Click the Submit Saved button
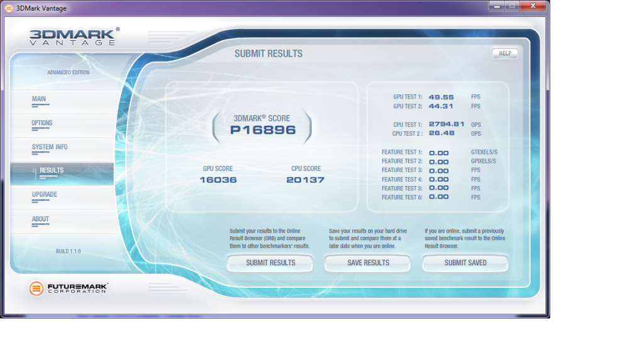 465,263
